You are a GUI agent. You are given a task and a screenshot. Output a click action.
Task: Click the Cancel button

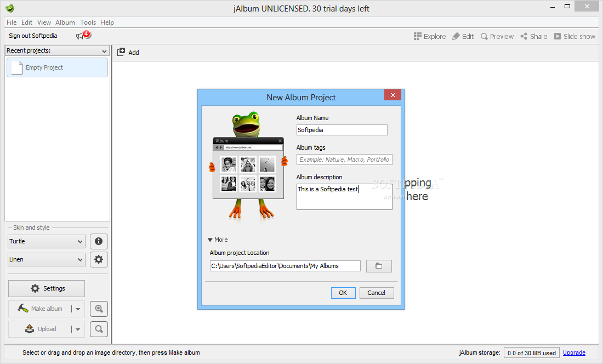tap(377, 293)
